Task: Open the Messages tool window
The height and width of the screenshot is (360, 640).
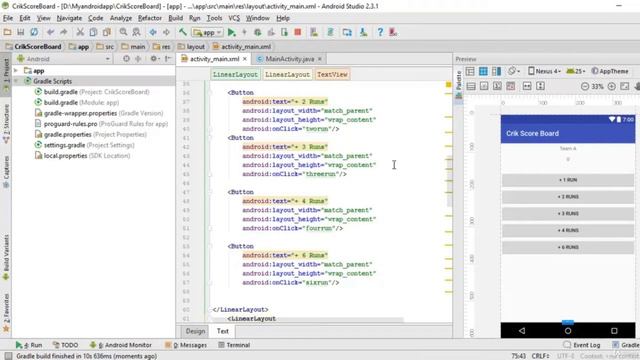Action: pyautogui.click(x=186, y=345)
